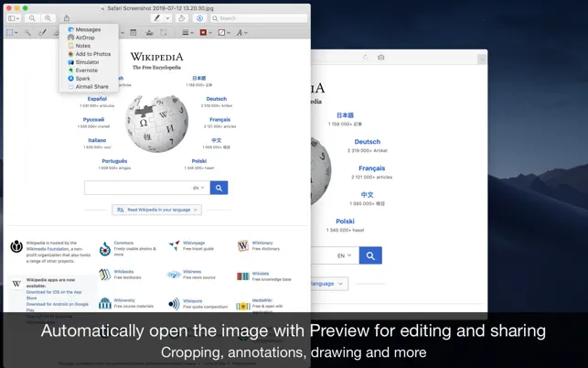
Task: Click the Wiktionary logo icon
Action: click(x=243, y=246)
